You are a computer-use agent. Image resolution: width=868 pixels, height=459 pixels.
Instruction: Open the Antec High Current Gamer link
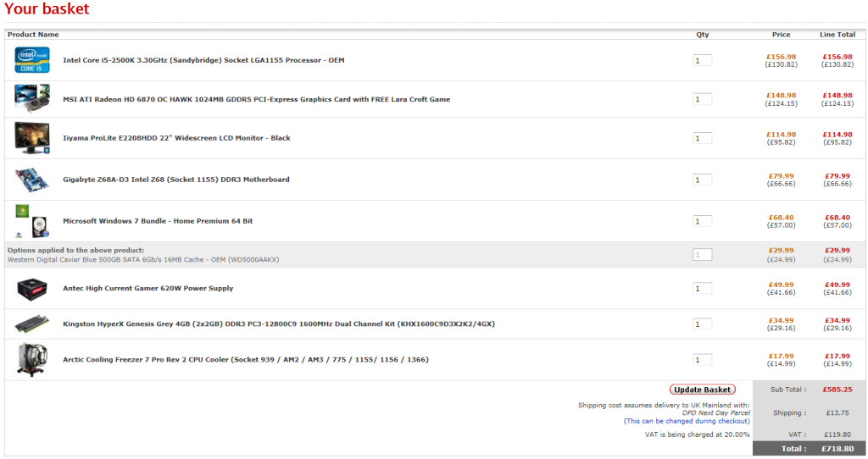[147, 289]
